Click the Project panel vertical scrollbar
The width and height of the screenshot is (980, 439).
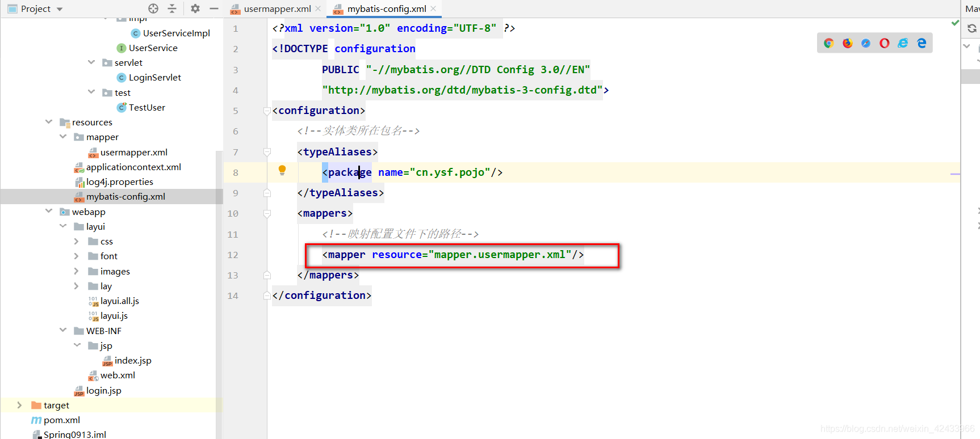coord(219,295)
